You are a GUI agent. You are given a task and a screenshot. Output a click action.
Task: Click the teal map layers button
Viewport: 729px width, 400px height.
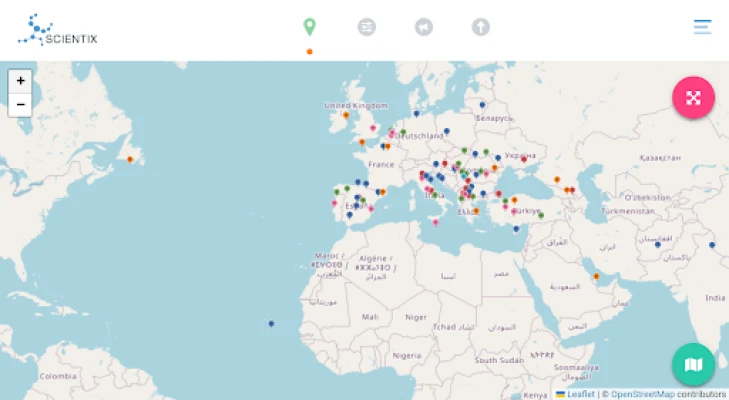693,365
